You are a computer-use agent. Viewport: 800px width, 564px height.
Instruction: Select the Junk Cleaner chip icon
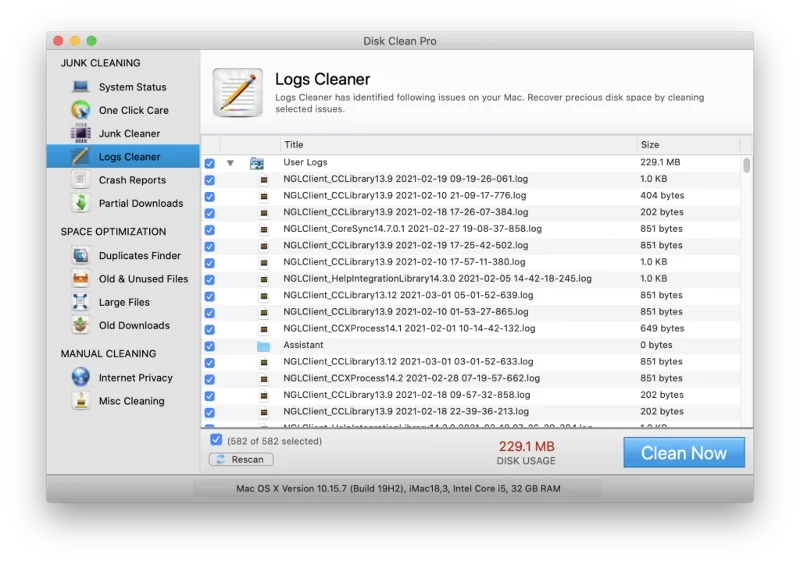(80, 133)
